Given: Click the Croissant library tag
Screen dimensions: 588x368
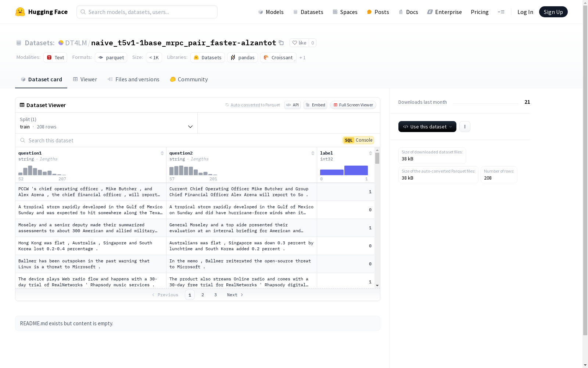Looking at the screenshot, I should [278, 57].
